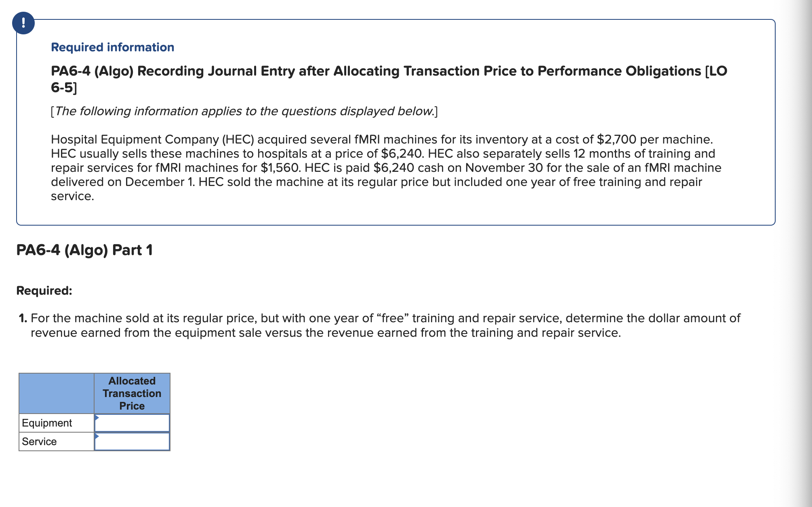The image size is (812, 507).
Task: Select the Allocated Transaction Price header
Action: pyautogui.click(x=131, y=393)
